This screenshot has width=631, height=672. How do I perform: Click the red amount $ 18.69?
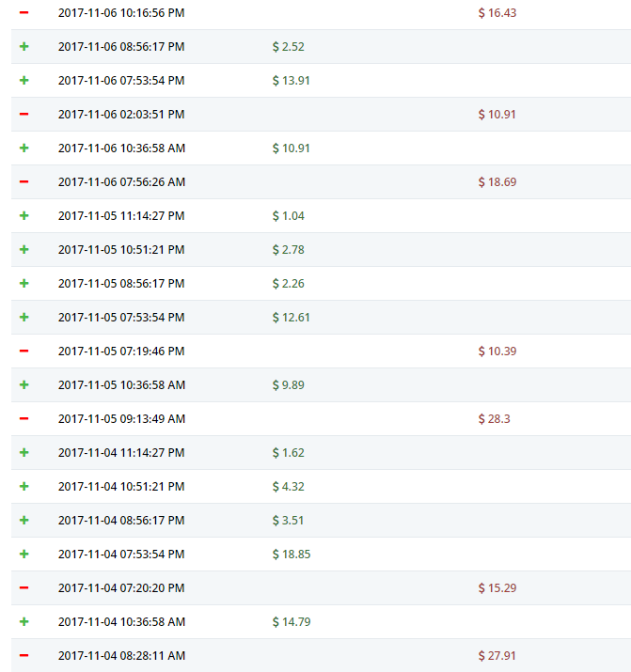497,182
